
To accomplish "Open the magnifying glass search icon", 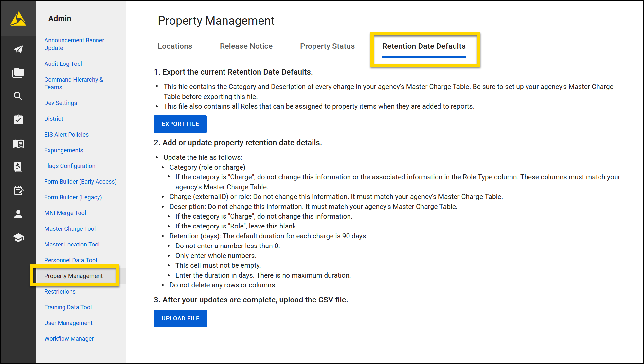I will [18, 96].
